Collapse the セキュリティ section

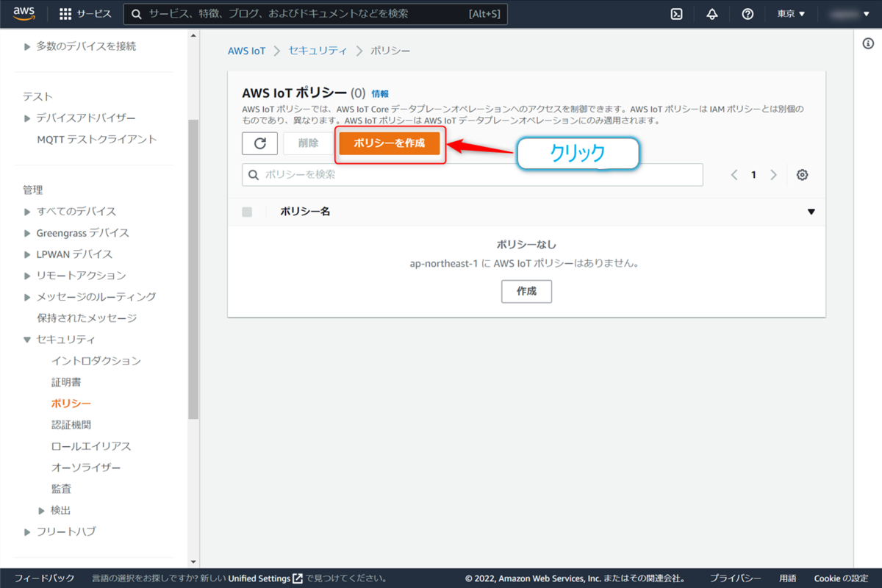point(27,340)
